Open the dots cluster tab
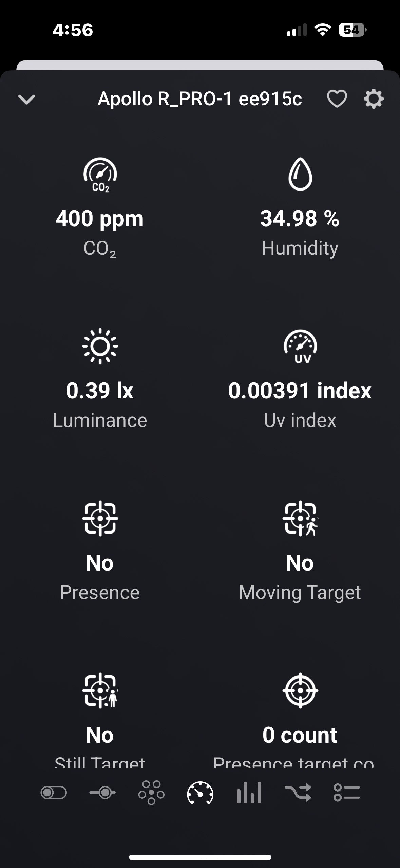Image resolution: width=400 pixels, height=868 pixels. [151, 793]
